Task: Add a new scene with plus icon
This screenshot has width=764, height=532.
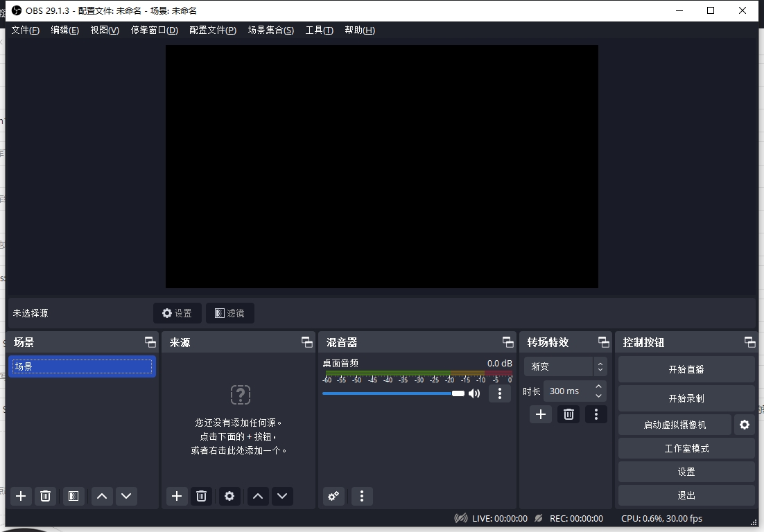Action: point(21,496)
